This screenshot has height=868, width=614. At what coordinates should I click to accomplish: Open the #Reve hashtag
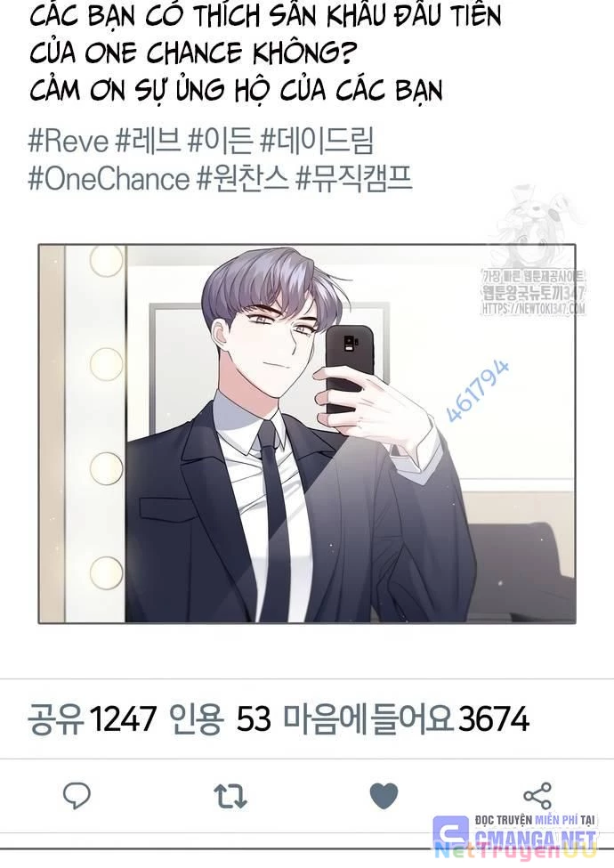tap(68, 141)
